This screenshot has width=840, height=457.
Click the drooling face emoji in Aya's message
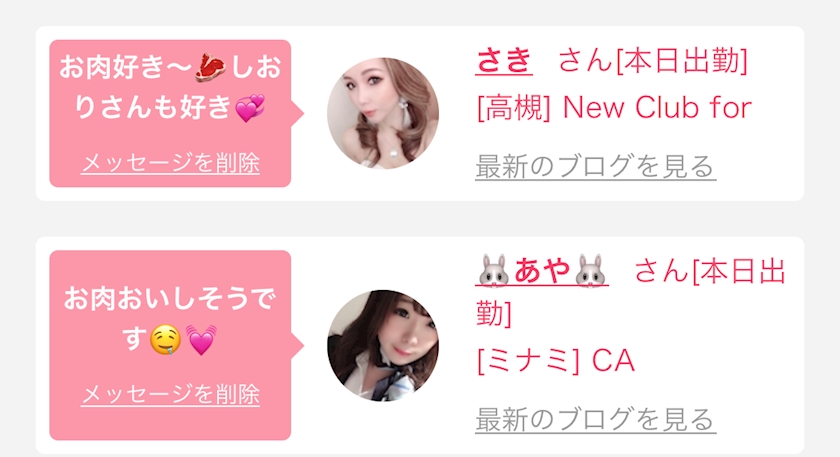[x=165, y=340]
